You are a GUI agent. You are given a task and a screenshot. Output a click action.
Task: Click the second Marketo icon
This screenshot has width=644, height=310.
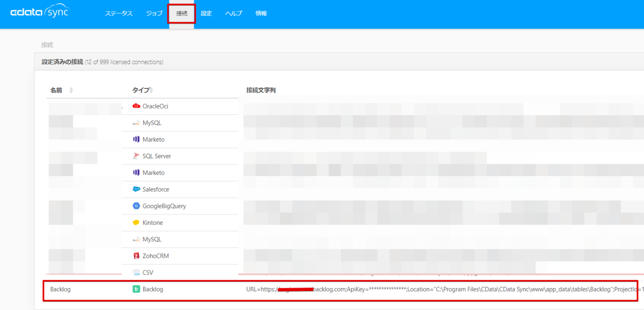click(136, 173)
